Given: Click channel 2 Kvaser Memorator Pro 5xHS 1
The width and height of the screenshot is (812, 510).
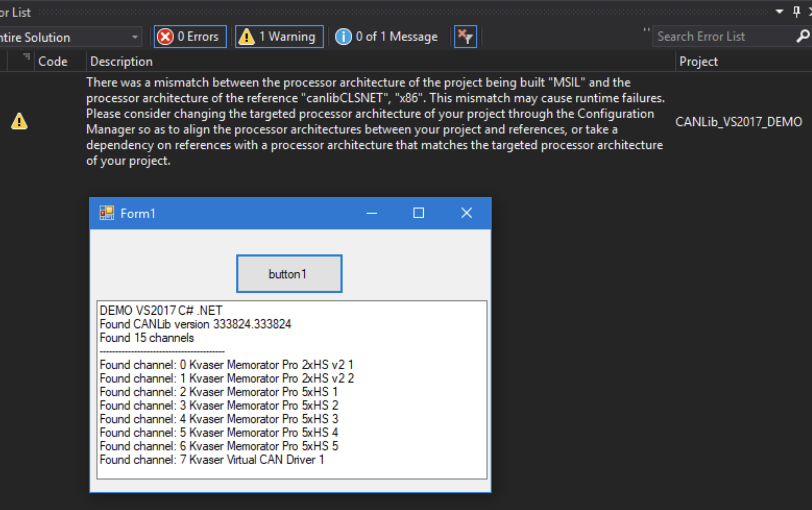Looking at the screenshot, I should coord(219,392).
